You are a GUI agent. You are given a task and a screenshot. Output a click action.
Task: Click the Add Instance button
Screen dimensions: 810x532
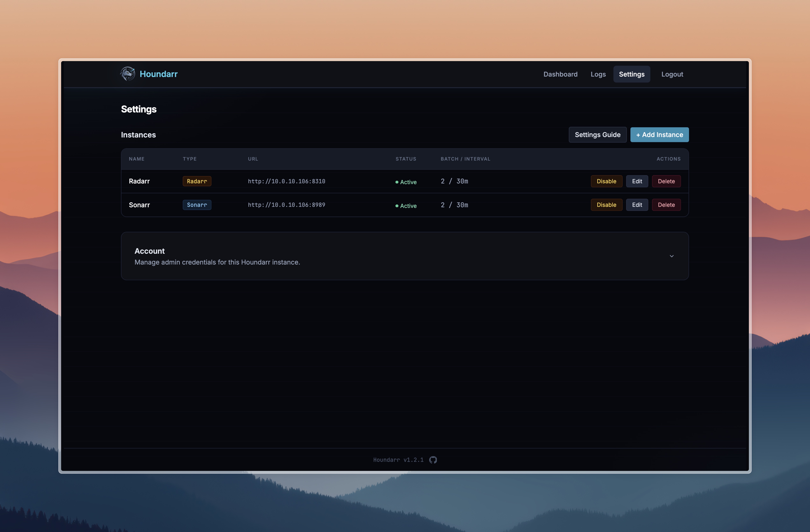(659, 135)
